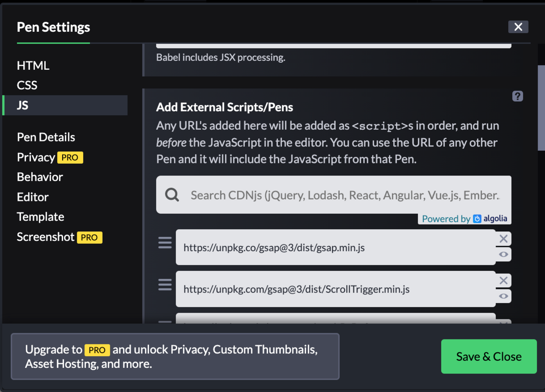Open the Pen Details section
Viewport: 545px width, 392px height.
pos(45,137)
